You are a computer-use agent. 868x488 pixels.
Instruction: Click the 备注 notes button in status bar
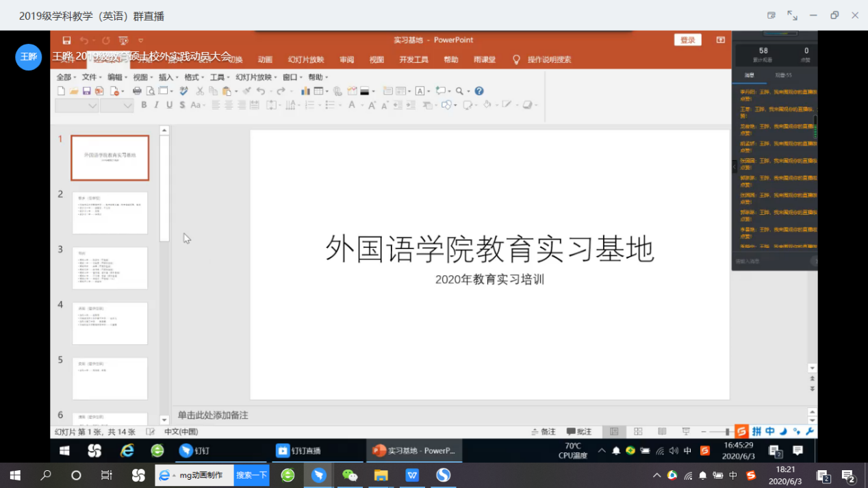(x=544, y=432)
